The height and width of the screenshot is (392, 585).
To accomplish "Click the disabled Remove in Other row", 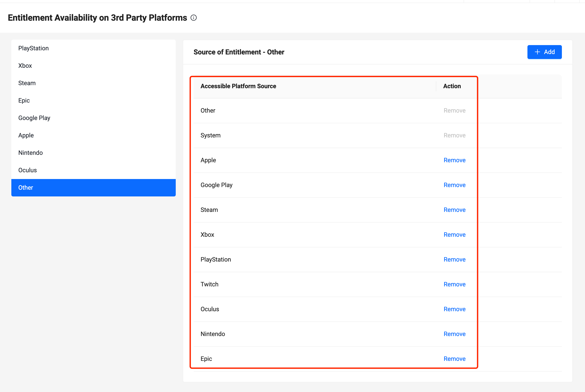I will (454, 110).
